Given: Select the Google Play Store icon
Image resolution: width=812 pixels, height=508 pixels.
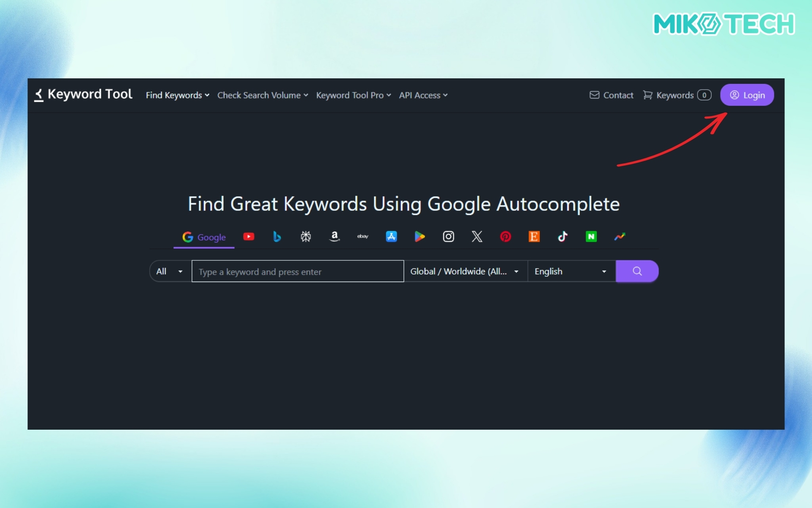Looking at the screenshot, I should (x=420, y=237).
